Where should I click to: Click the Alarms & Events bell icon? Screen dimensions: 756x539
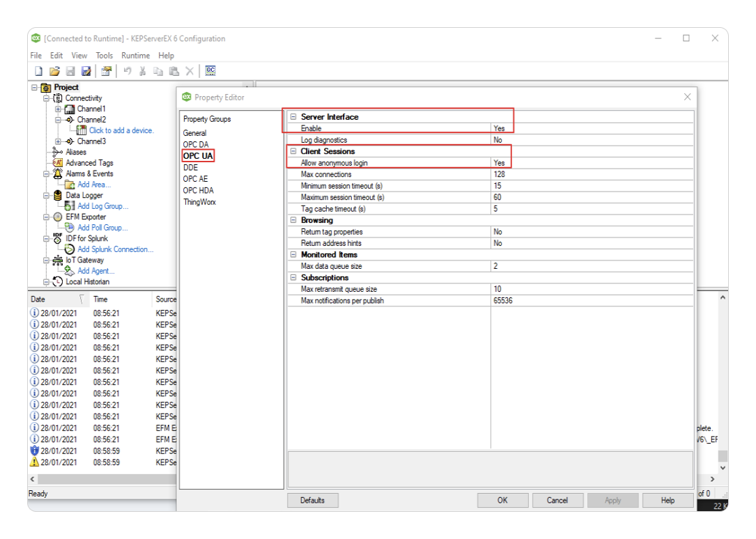point(58,173)
